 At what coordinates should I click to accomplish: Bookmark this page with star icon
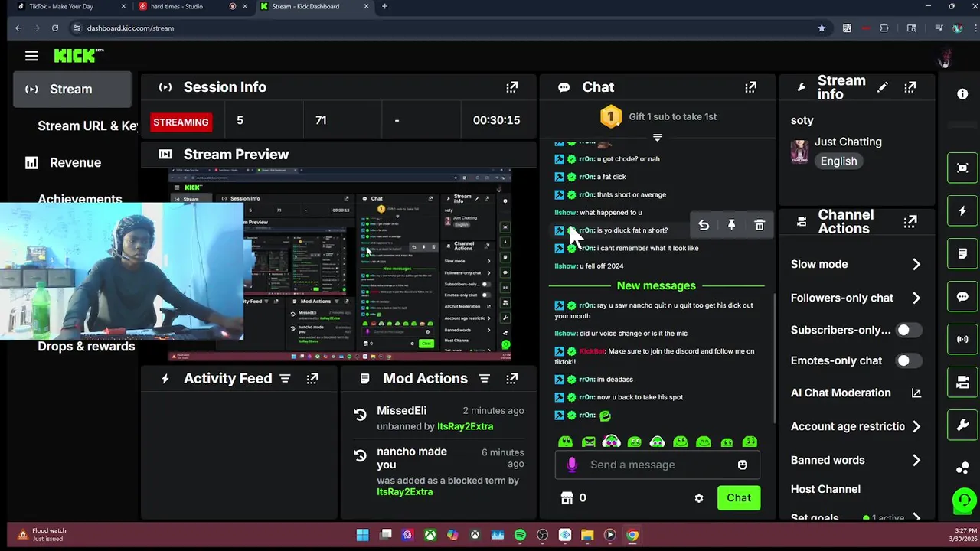tap(822, 28)
